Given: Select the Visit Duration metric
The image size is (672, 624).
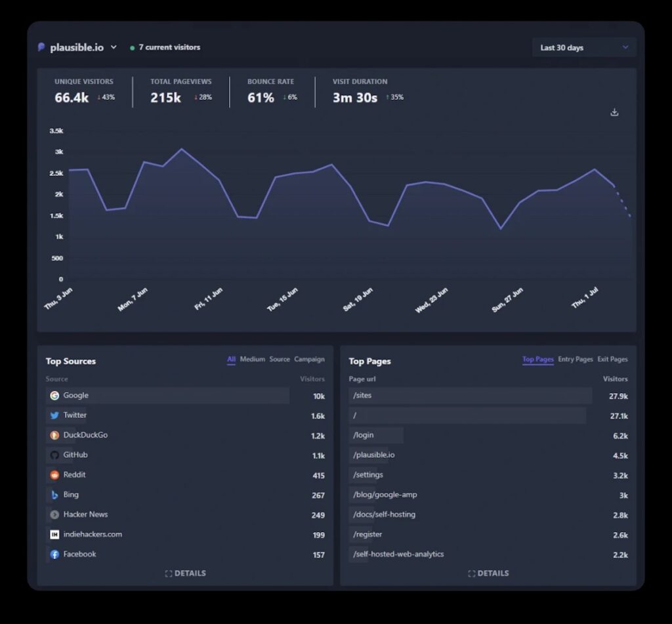Looking at the screenshot, I should pyautogui.click(x=367, y=91).
